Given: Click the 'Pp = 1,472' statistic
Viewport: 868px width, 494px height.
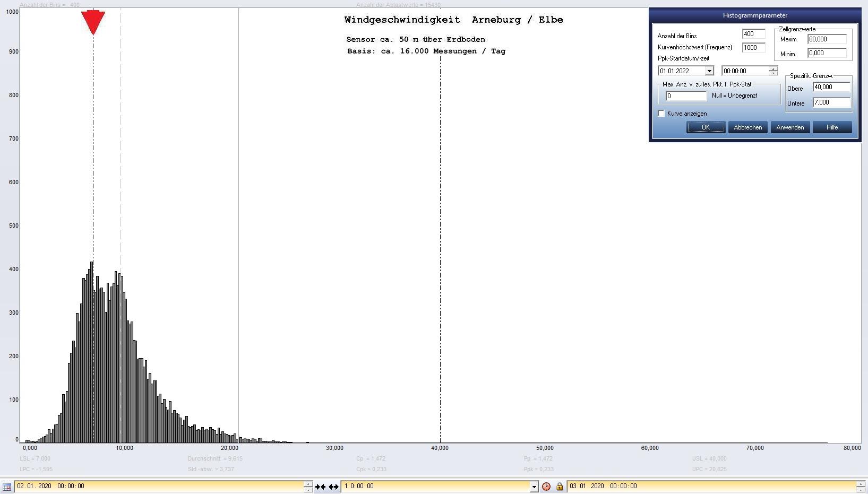Looking at the screenshot, I should point(538,459).
